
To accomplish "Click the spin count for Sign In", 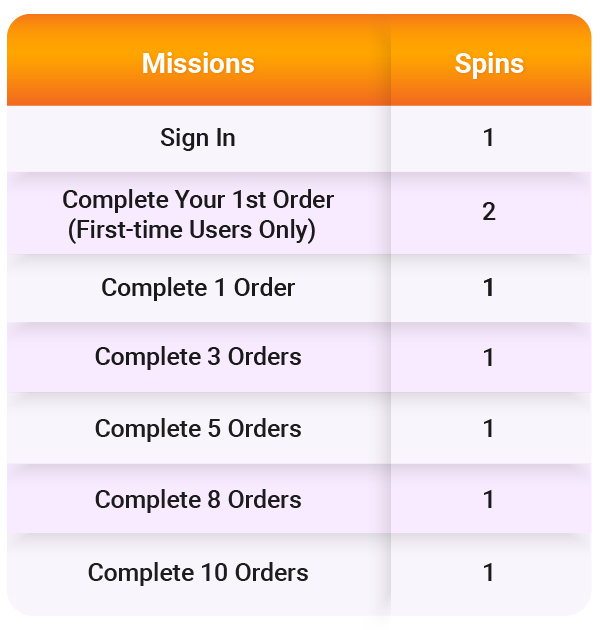I will (489, 137).
